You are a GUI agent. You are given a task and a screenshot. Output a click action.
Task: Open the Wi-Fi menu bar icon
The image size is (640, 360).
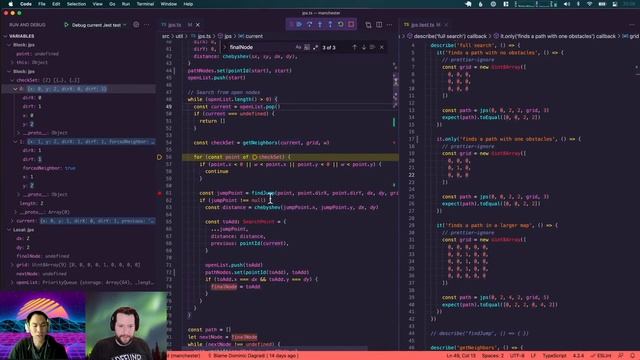pos(589,4)
